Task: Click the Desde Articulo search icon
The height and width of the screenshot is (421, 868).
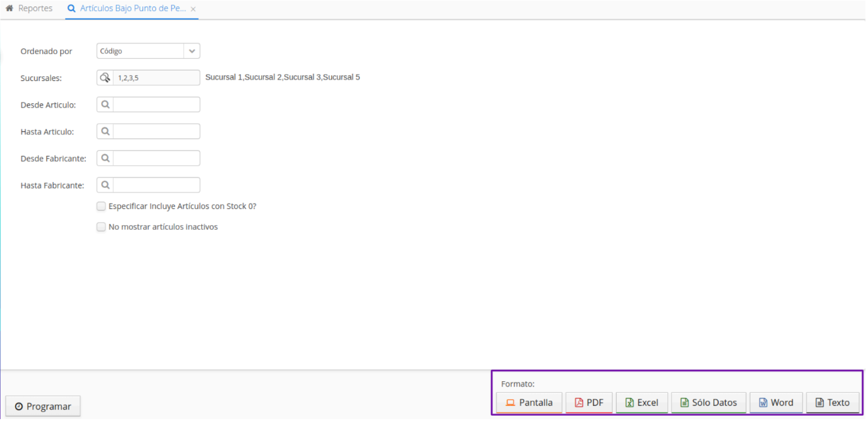Action: (x=105, y=104)
